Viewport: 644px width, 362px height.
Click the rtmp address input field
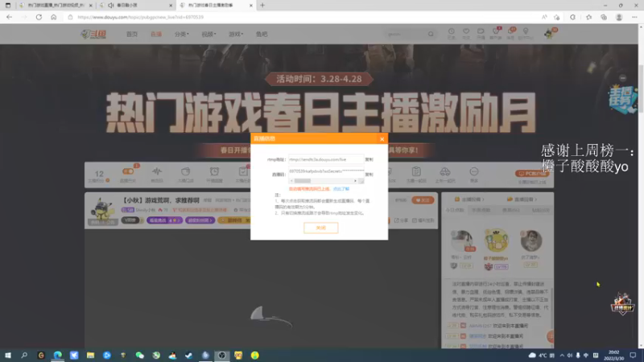click(326, 159)
